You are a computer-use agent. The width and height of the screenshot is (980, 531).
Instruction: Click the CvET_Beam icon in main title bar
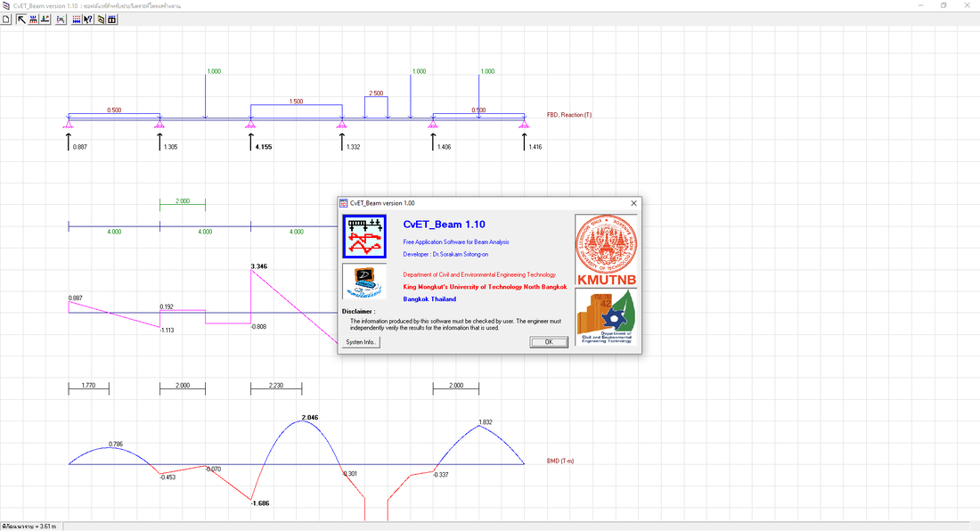coord(6,5)
